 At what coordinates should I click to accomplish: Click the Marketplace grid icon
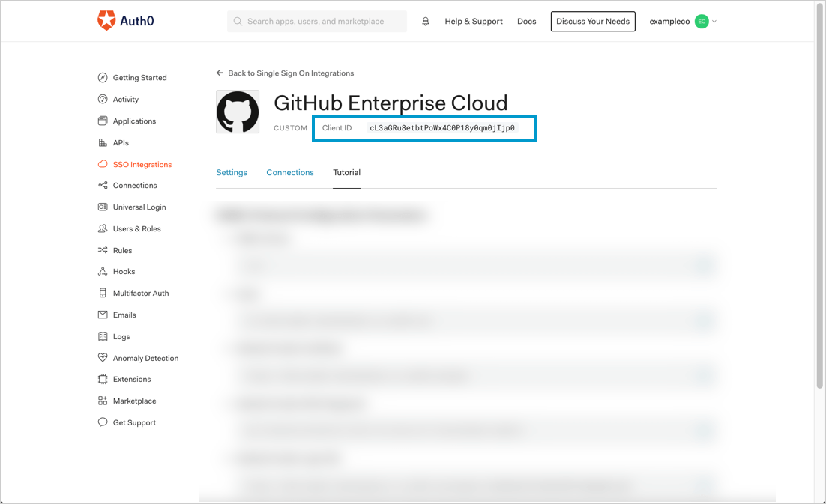click(x=103, y=401)
